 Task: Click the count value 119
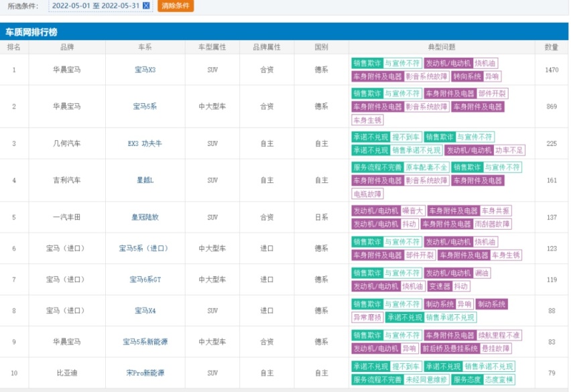pyautogui.click(x=552, y=279)
